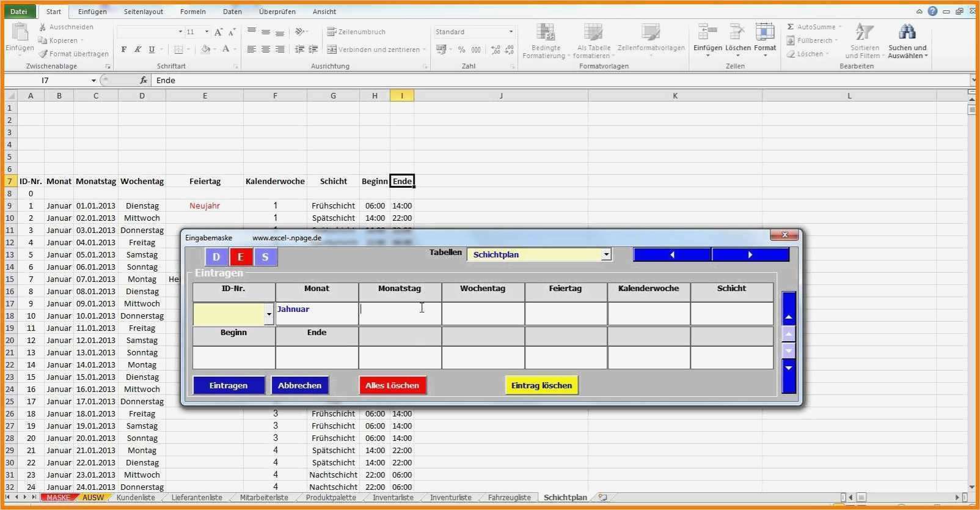Viewport: 980px width, 510px height.
Task: Toggle right text alignment
Action: click(x=280, y=50)
